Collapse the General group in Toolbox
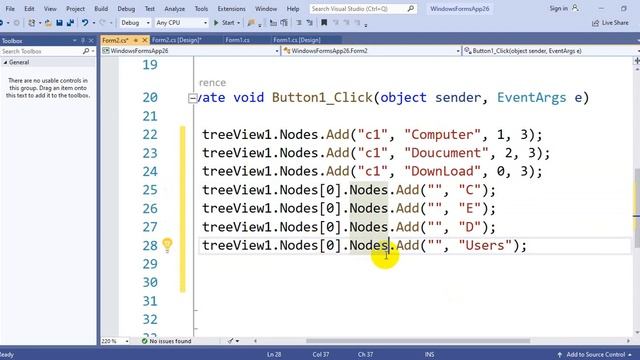 tap(5, 62)
